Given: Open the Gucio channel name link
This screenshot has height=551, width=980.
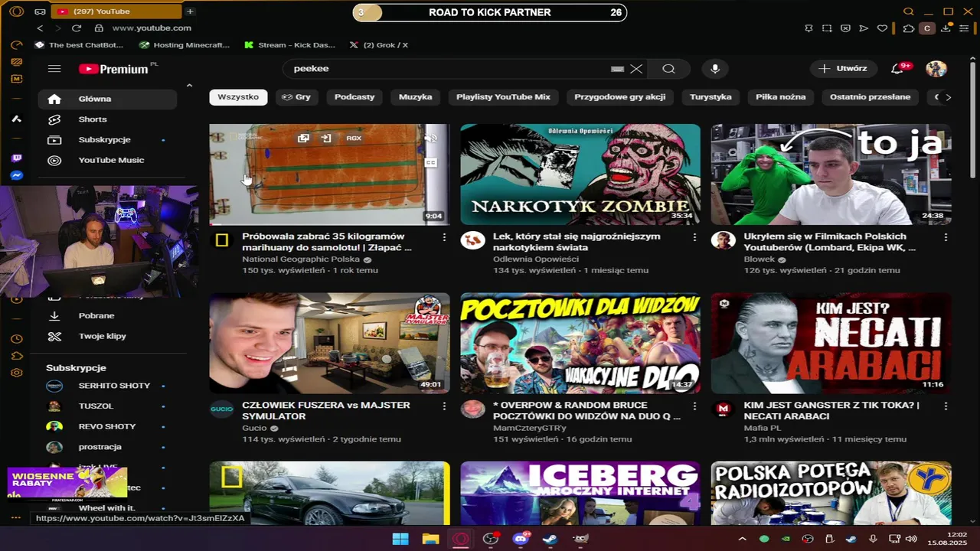Looking at the screenshot, I should pyautogui.click(x=254, y=428).
